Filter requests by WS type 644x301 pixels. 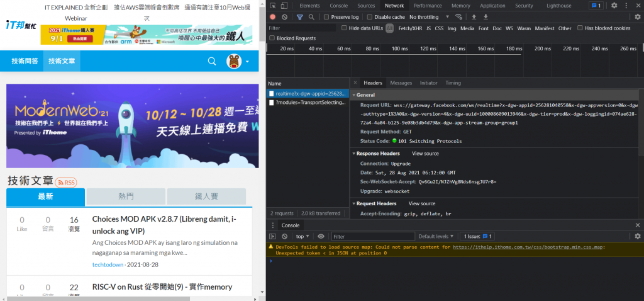509,28
